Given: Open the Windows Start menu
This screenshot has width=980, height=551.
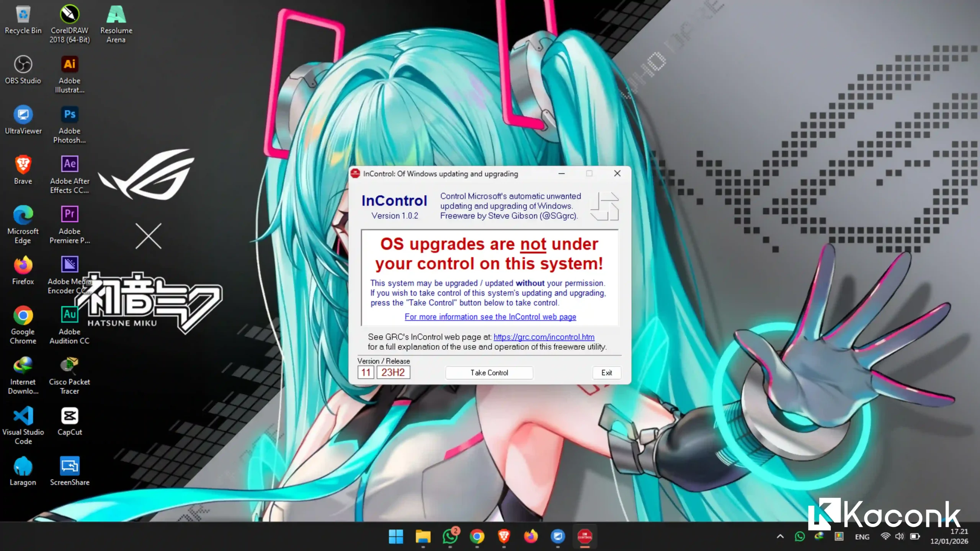Looking at the screenshot, I should click(x=397, y=536).
